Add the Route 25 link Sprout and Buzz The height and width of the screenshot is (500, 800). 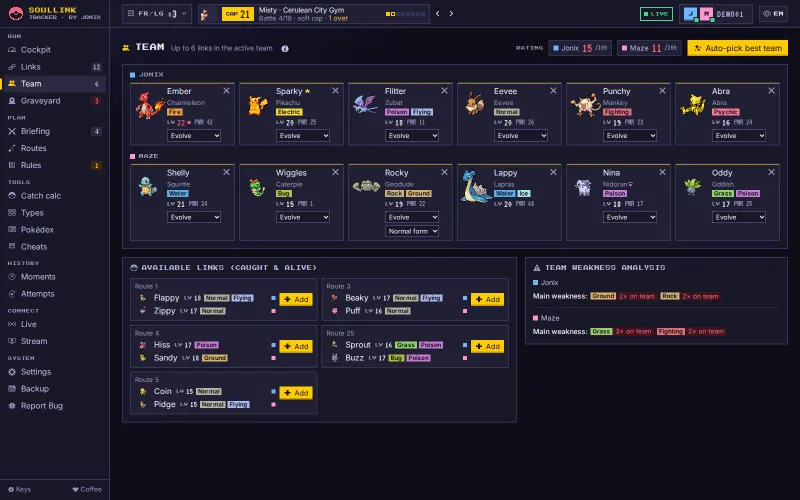click(x=487, y=346)
